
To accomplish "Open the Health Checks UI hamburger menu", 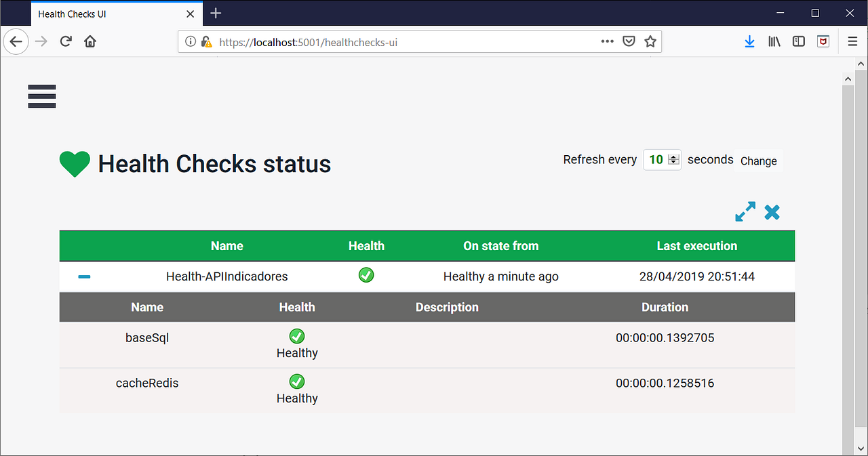I will (x=41, y=96).
